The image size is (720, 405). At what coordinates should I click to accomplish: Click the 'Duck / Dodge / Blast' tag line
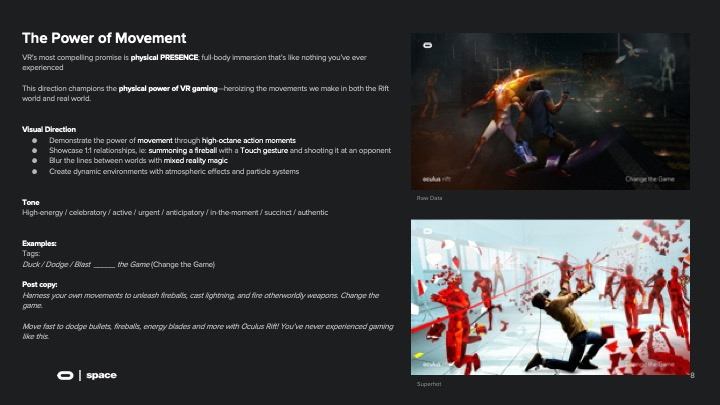point(118,264)
